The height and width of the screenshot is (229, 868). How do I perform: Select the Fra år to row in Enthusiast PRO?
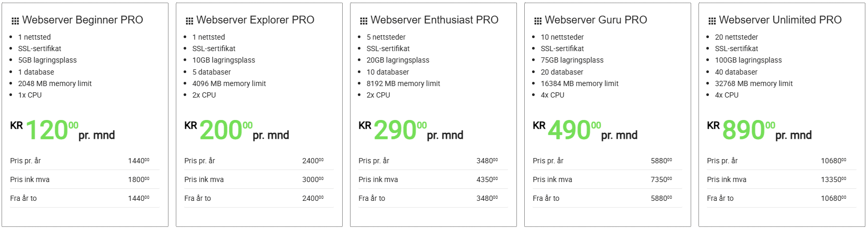click(x=433, y=198)
